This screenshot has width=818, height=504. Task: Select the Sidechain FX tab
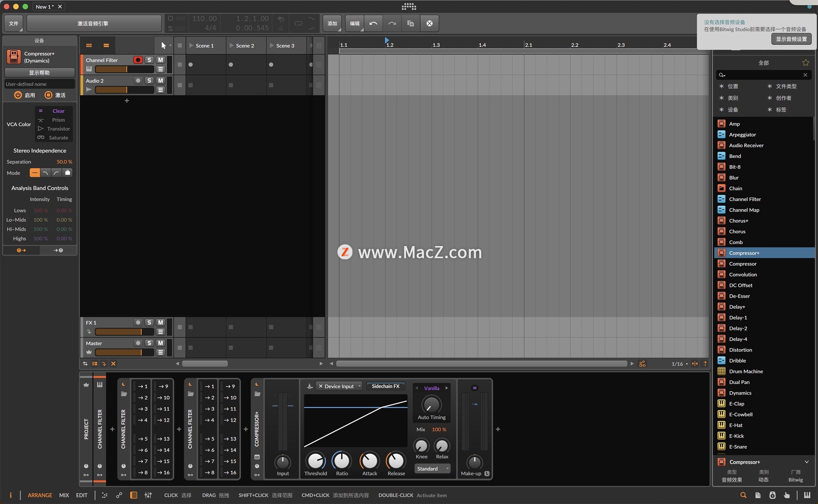point(386,386)
